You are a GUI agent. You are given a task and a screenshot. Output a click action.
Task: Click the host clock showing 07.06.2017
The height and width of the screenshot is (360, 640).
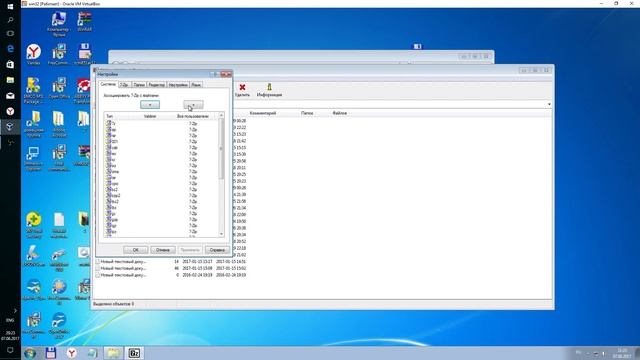point(10,336)
